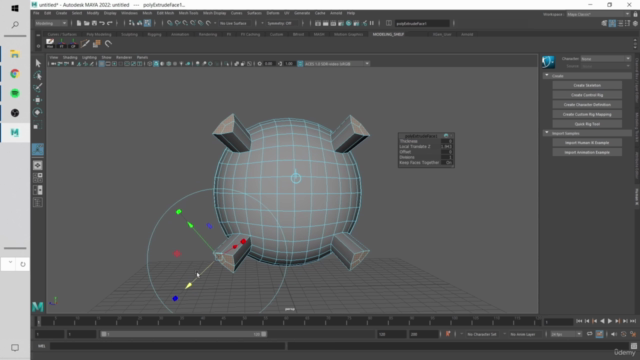Click the Save Scene icon
640x360 pixels.
point(94,23)
